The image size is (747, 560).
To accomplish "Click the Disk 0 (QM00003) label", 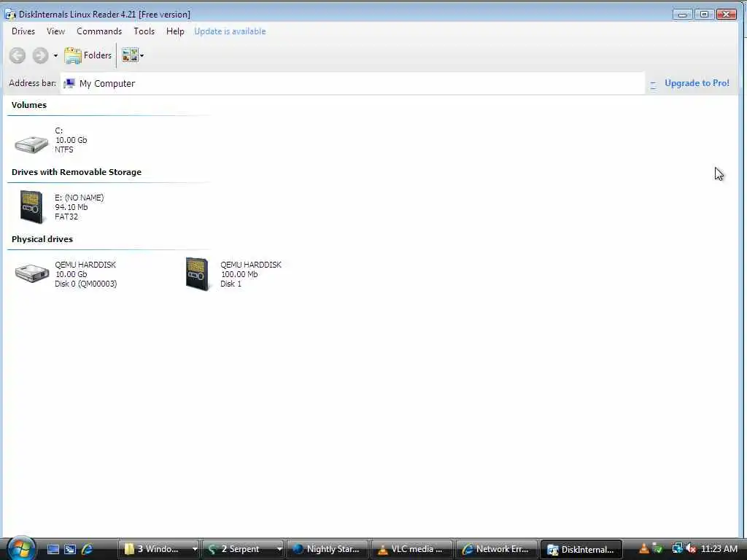I will 86,284.
